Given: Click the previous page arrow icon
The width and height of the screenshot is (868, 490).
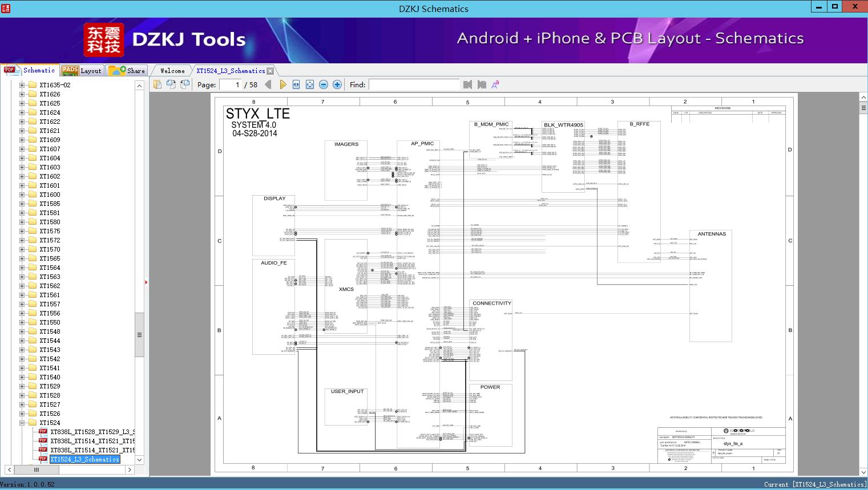Looking at the screenshot, I should coord(268,84).
